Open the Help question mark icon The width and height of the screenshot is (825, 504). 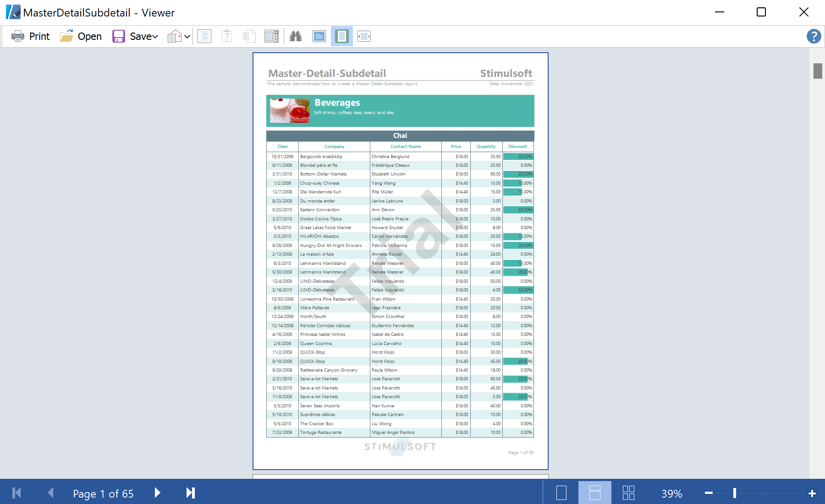814,36
